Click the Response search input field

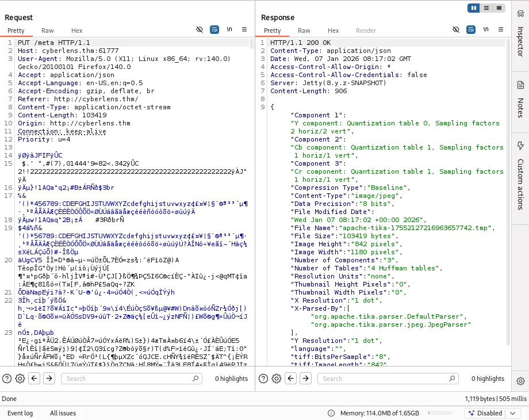tap(389, 379)
